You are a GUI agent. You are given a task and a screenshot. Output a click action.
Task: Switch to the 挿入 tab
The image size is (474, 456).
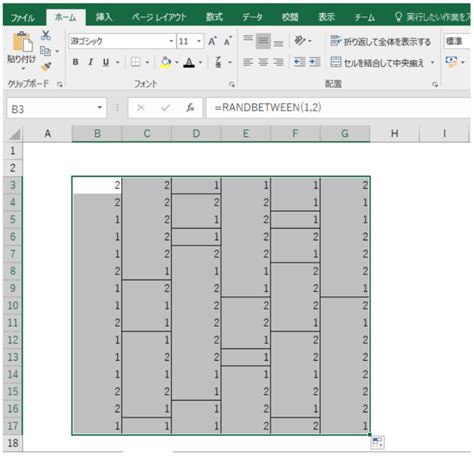tap(104, 17)
